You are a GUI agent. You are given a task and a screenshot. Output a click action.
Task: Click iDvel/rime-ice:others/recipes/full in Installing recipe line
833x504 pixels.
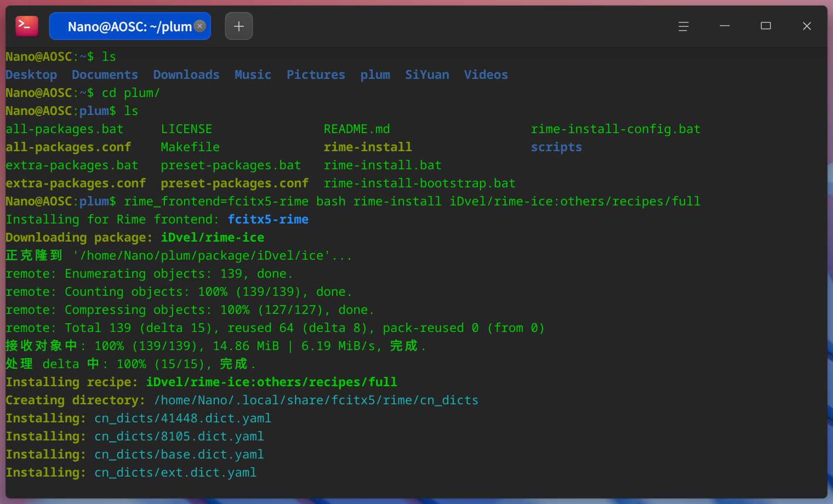pos(272,382)
